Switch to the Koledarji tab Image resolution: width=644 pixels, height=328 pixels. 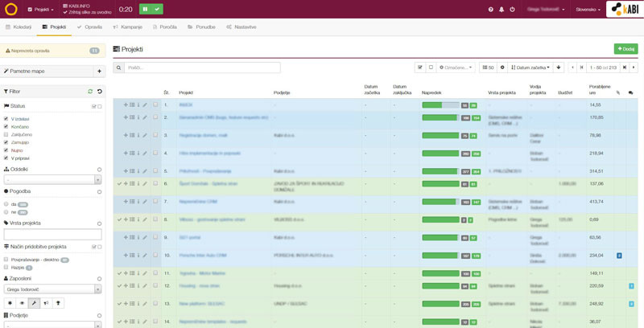(x=19, y=27)
